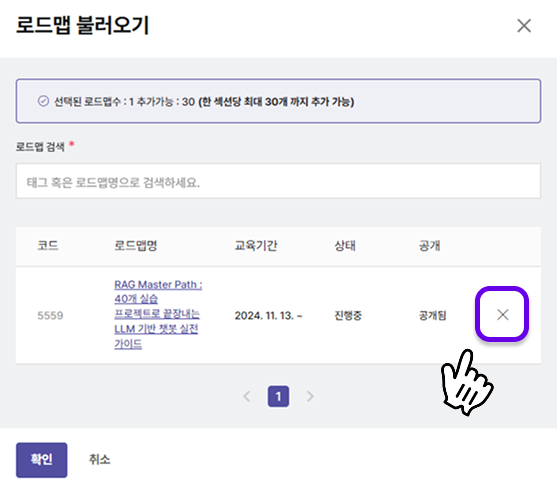The width and height of the screenshot is (557, 485).
Task: Click the roadmap code 5559 cell
Action: pos(50,316)
